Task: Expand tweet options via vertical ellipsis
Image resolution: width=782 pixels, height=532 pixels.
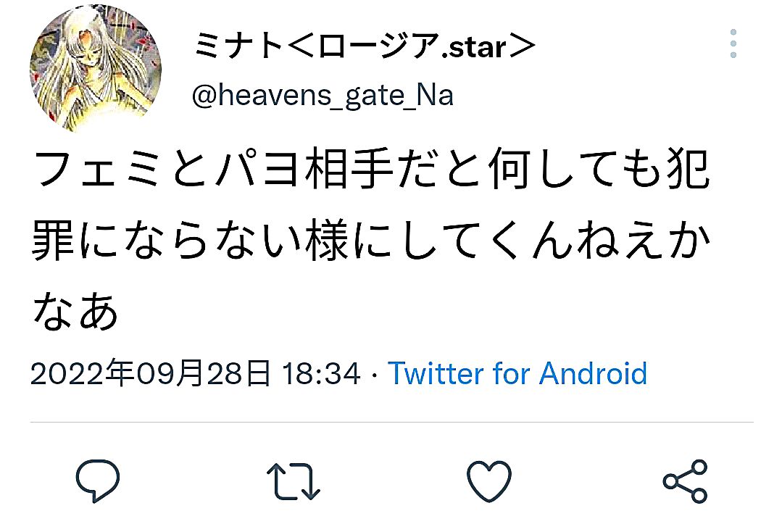Action: click(x=733, y=43)
